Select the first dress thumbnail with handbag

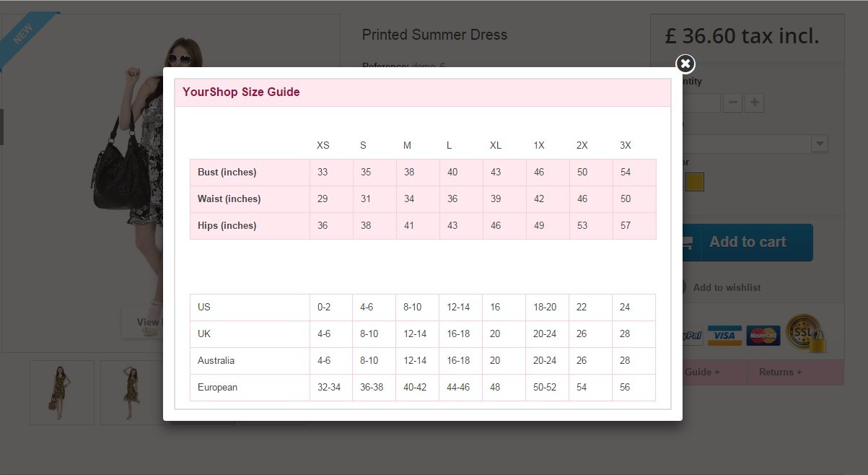pos(62,392)
